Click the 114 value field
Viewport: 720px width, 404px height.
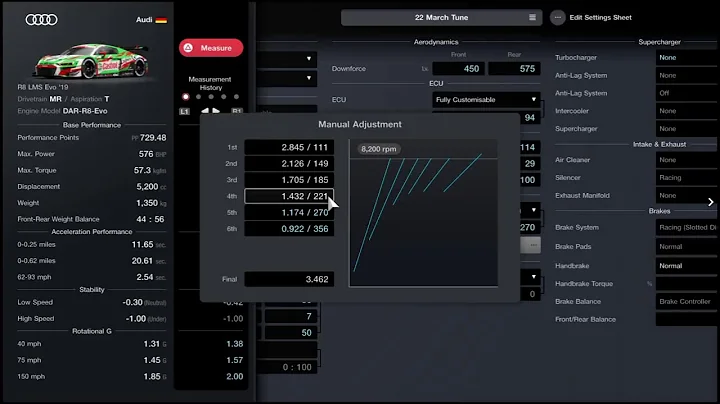[x=528, y=147]
